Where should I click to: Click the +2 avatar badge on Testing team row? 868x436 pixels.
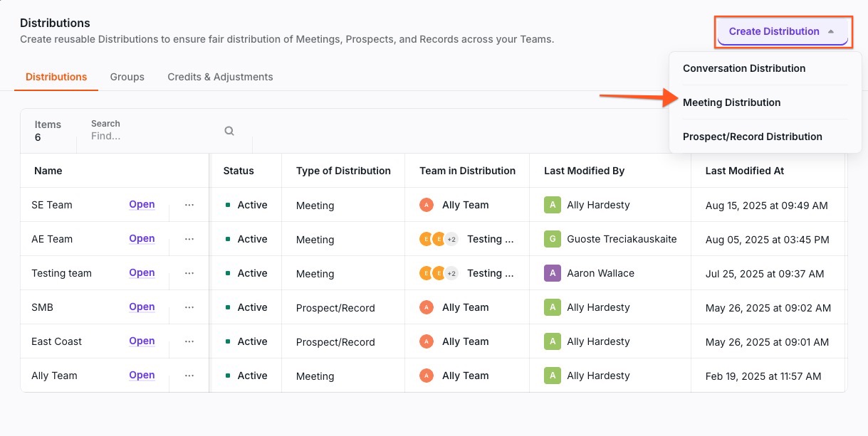tap(451, 272)
